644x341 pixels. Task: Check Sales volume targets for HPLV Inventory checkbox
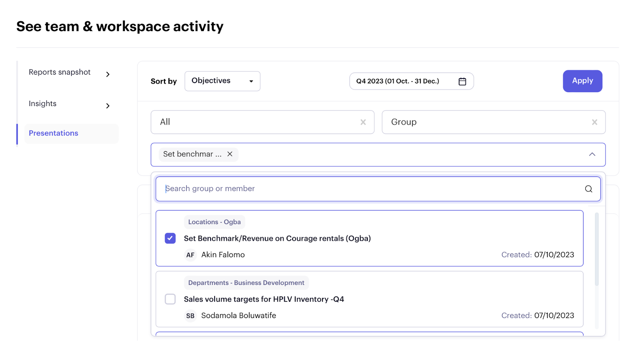[170, 299]
